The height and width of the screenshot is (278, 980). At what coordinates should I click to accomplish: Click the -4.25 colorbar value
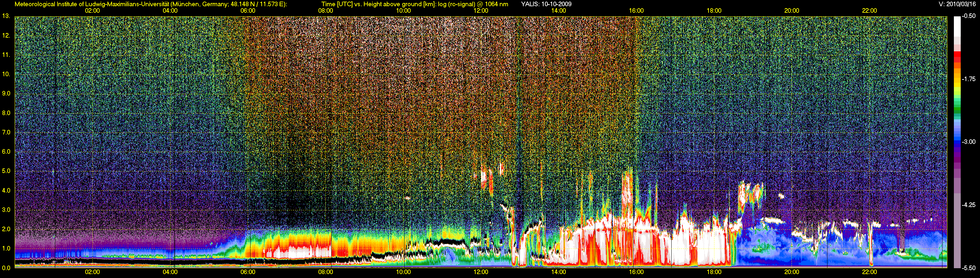pyautogui.click(x=968, y=205)
